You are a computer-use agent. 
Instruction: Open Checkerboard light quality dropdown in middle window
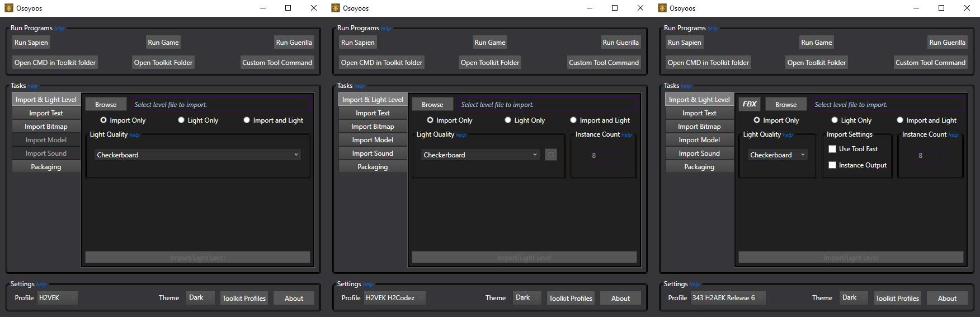click(x=480, y=155)
